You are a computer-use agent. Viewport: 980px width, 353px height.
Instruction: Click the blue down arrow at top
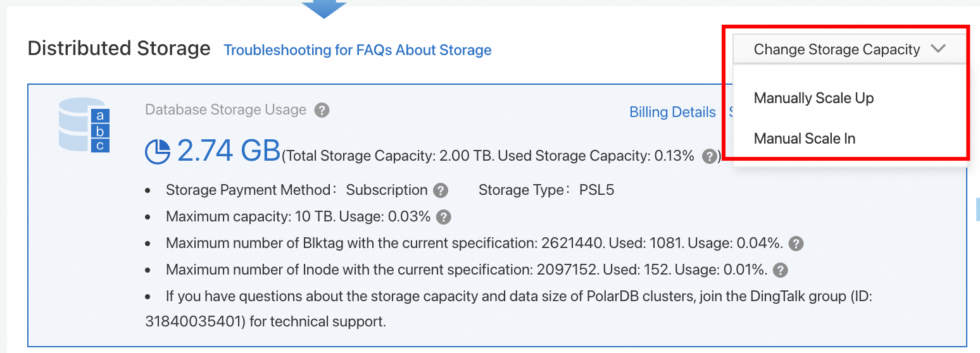[x=324, y=8]
